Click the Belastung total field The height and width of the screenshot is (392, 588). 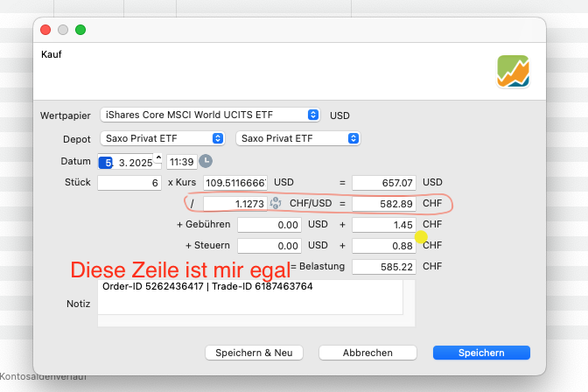(383, 266)
